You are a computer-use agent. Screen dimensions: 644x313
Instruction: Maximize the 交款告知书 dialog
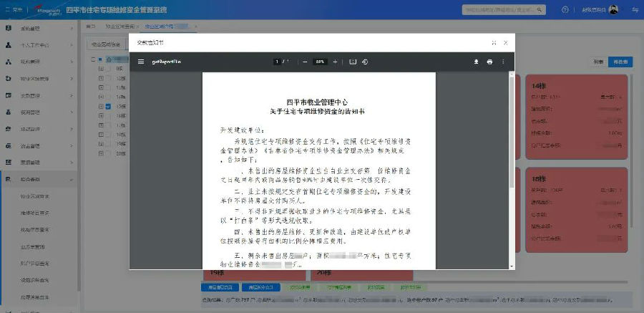pyautogui.click(x=494, y=43)
